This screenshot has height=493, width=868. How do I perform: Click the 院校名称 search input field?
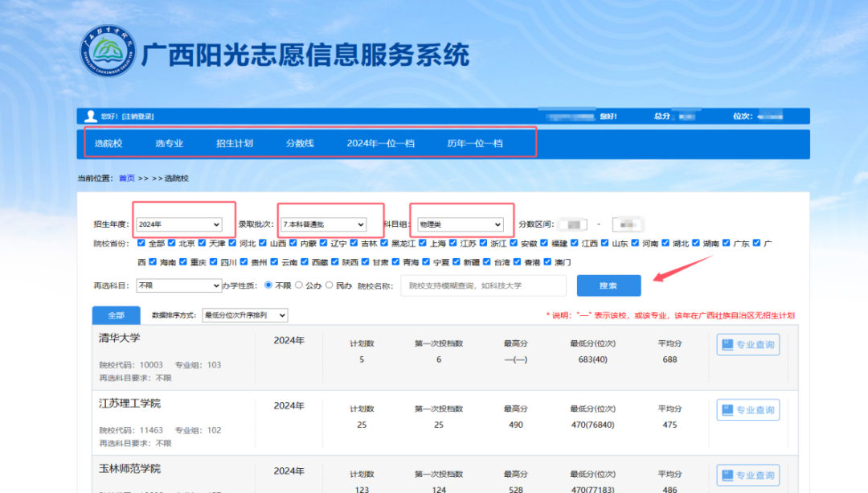click(483, 286)
